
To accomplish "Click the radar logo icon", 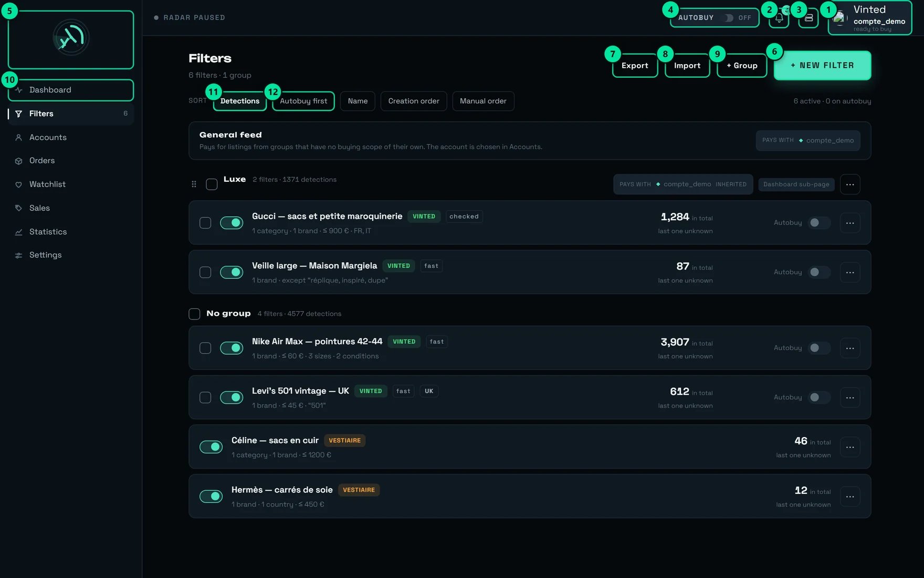I will (71, 37).
